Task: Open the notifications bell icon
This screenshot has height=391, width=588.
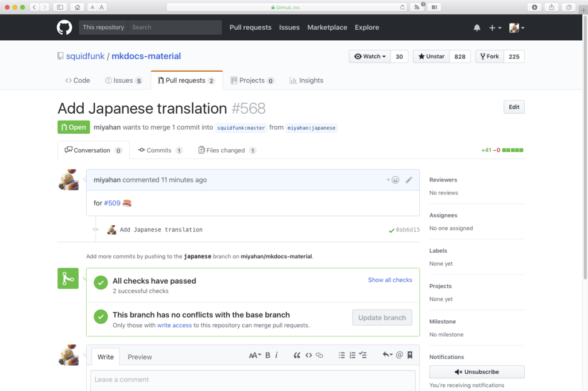Action: (477, 28)
